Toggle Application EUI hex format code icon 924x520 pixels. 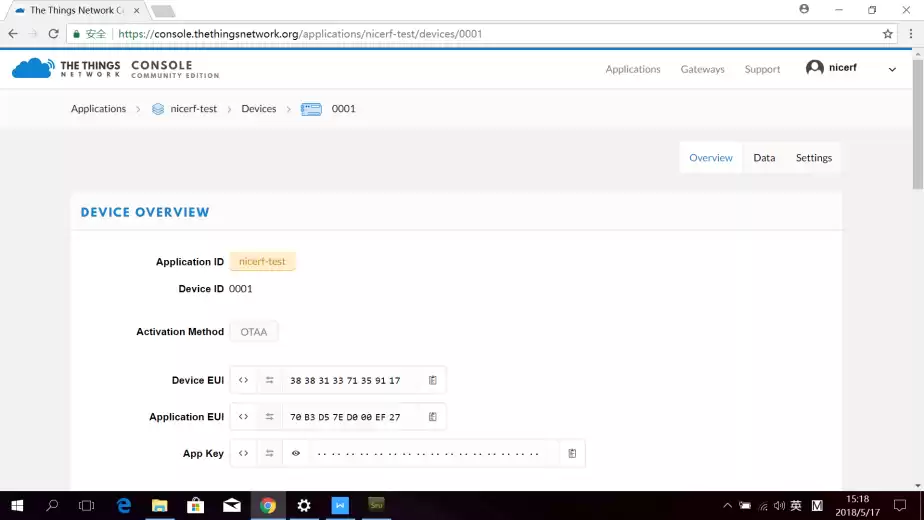tap(243, 417)
